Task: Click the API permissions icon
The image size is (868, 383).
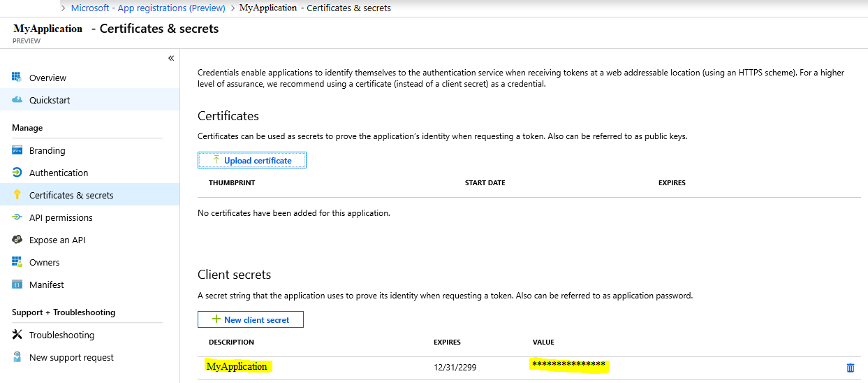Action: (17, 217)
